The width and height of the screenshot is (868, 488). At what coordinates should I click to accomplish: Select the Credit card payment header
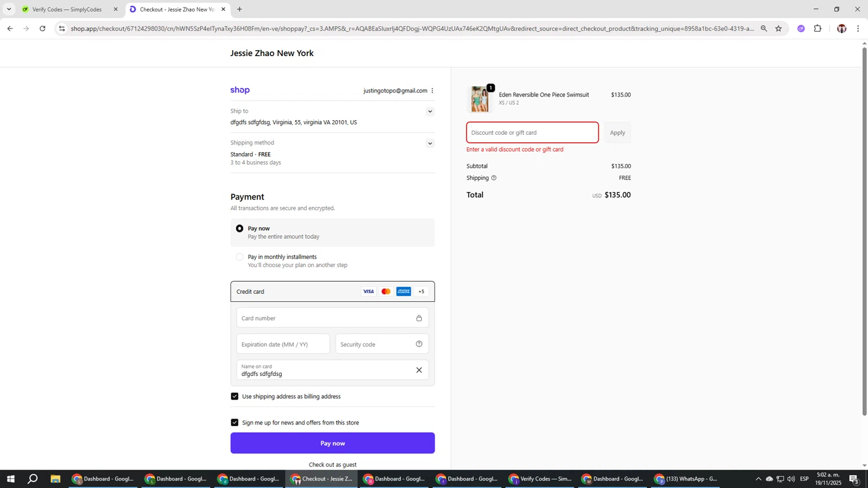tap(333, 291)
